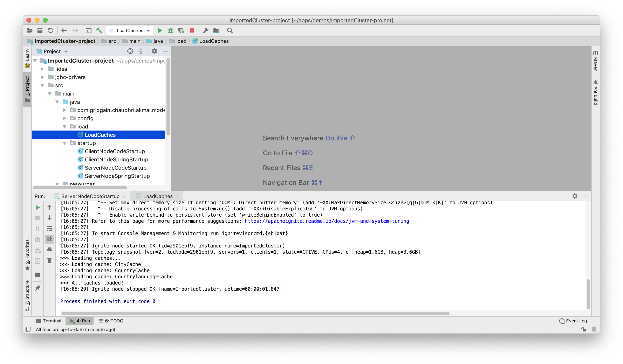Image resolution: width=623 pixels, height=364 pixels.
Task: Click the Build project hammer icon
Action: [x=99, y=30]
